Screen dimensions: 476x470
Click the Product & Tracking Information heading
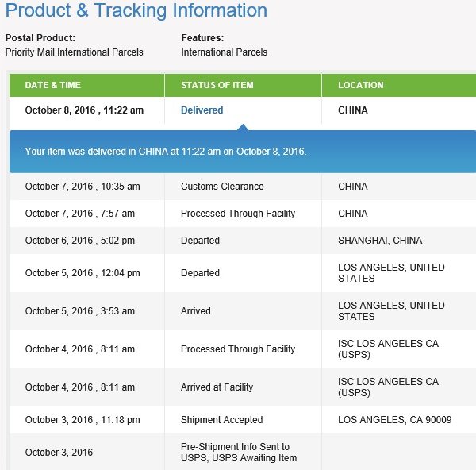(136, 10)
